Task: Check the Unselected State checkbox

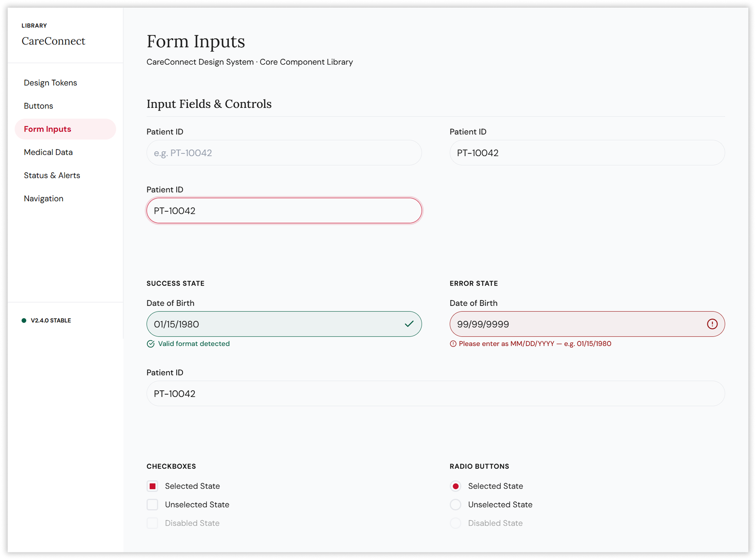Action: pyautogui.click(x=152, y=504)
